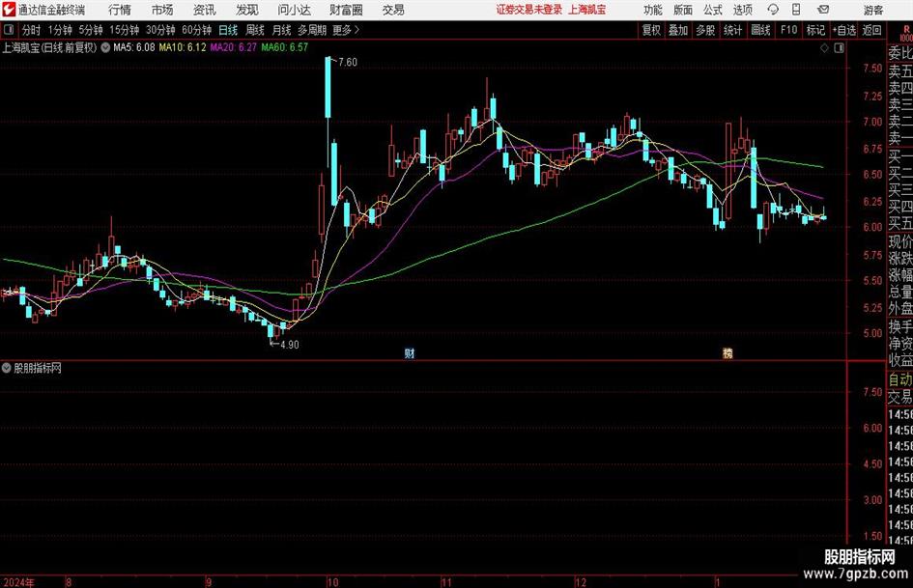The height and width of the screenshot is (588, 913).
Task: Expand the 股朋指标网 sub-indicator dropdown
Action: 7,368
